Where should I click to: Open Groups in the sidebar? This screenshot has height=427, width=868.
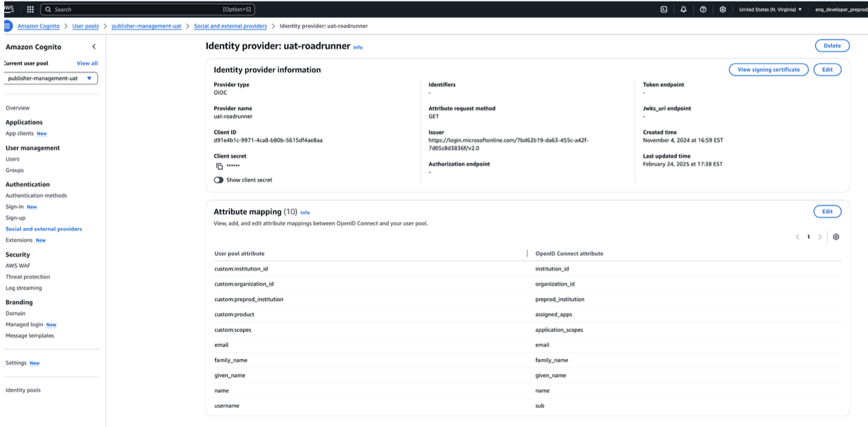coord(14,170)
